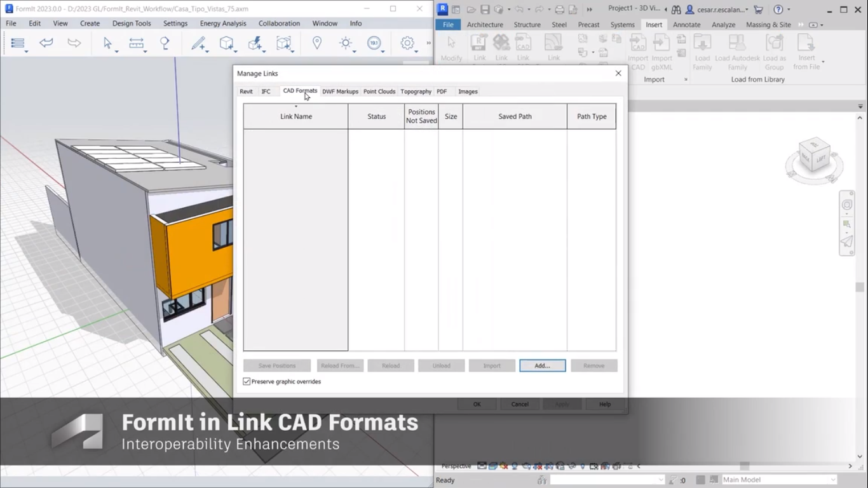This screenshot has height=488, width=868.
Task: Click the Help button in Manage Links
Action: (x=605, y=404)
